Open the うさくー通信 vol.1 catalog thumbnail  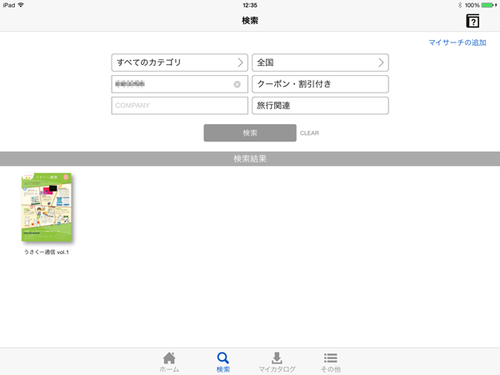[x=47, y=207]
